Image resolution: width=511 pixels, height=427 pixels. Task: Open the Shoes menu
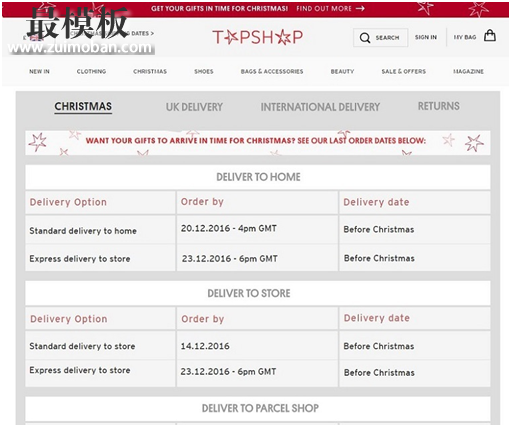pyautogui.click(x=204, y=71)
